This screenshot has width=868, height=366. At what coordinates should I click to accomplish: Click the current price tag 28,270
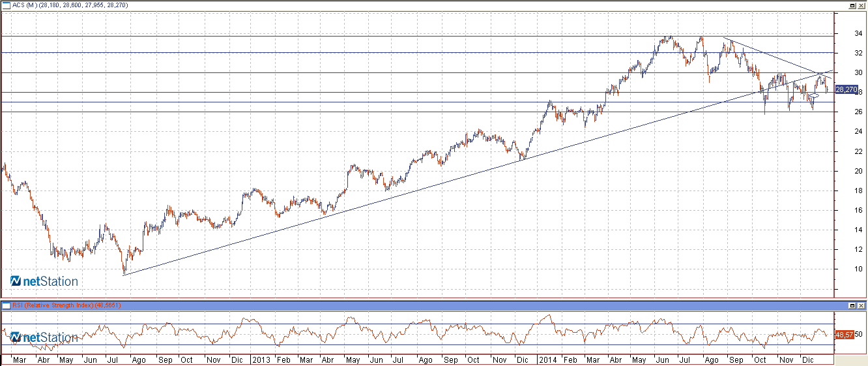(846, 89)
